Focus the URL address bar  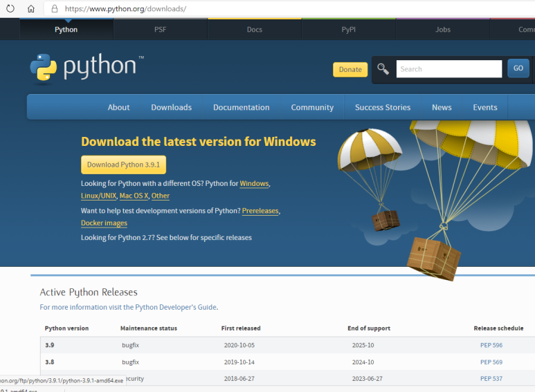coord(290,8)
